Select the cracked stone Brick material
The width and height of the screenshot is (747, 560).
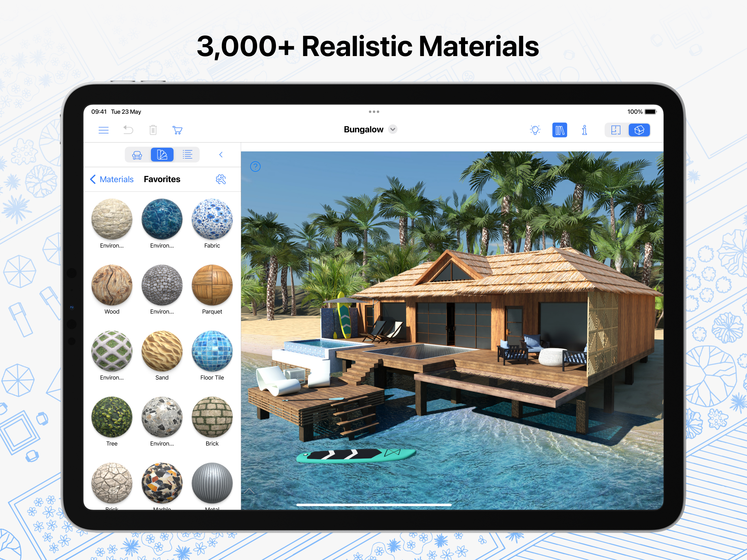click(112, 483)
